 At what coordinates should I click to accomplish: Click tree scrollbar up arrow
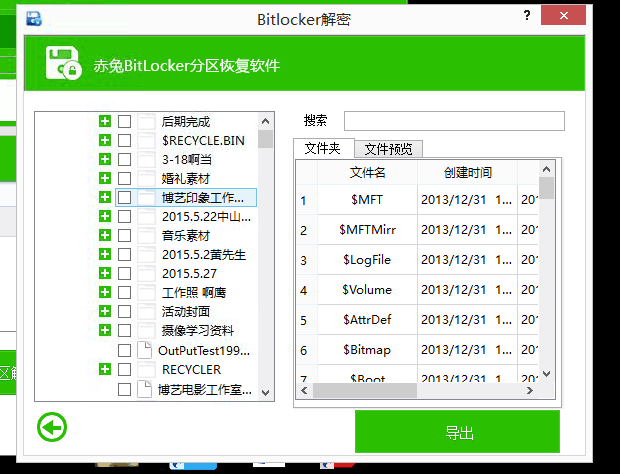click(x=265, y=121)
